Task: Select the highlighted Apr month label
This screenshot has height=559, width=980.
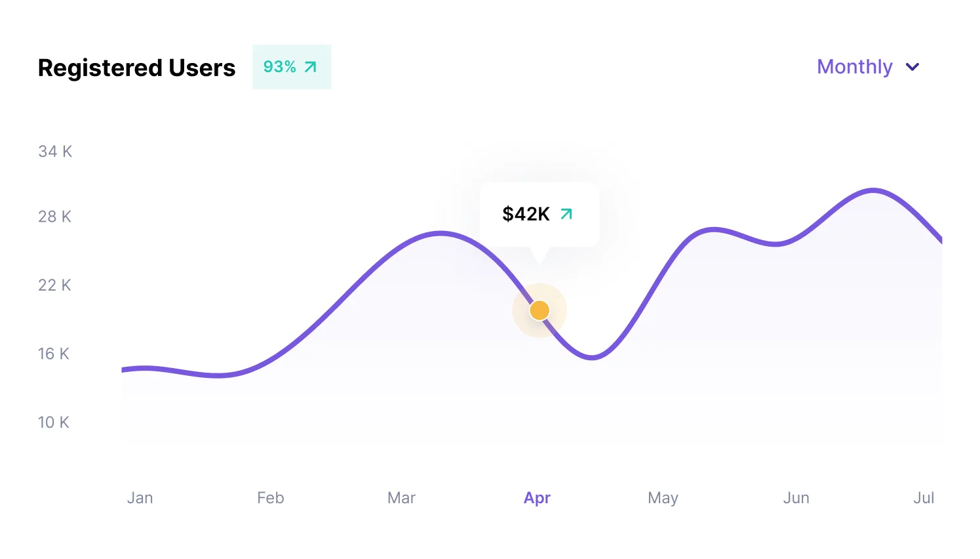Action: (537, 498)
